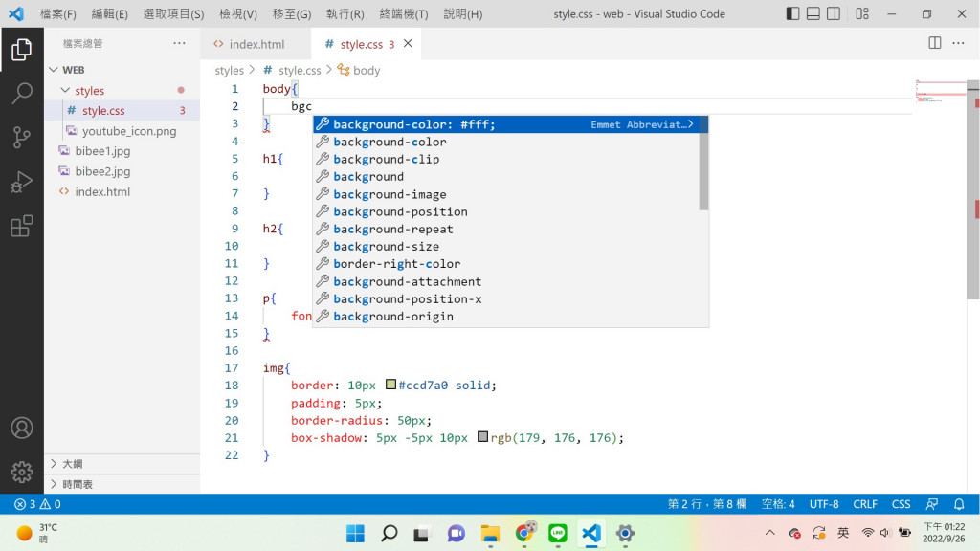Expand the 時間表 timeline section
Image resolution: width=980 pixels, height=551 pixels.
(x=122, y=484)
